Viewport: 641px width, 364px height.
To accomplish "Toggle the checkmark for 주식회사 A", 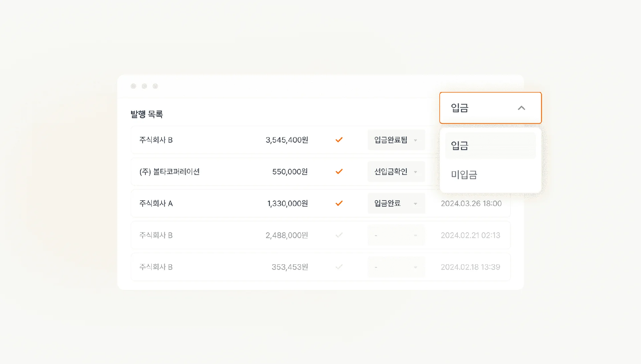I will pos(340,203).
